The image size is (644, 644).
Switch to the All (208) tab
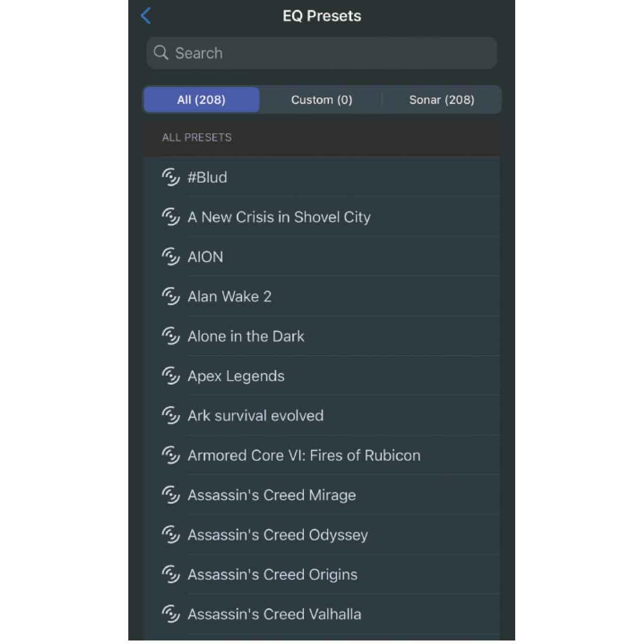coord(201,100)
